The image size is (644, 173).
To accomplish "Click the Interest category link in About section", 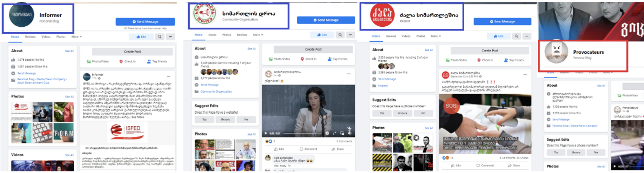I will 383,86.
